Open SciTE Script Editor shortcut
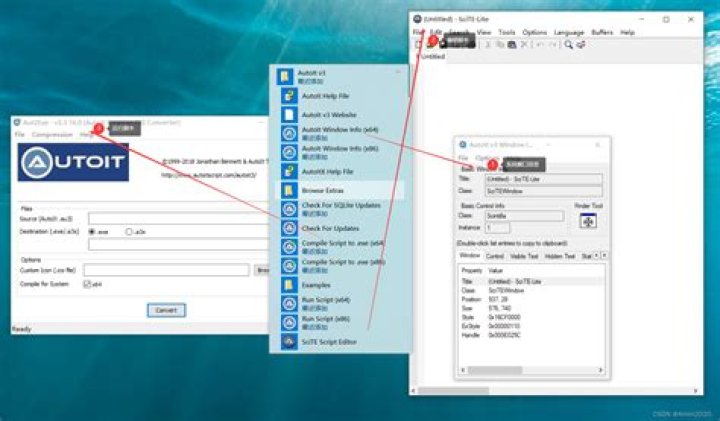Screen dimensions: 720x421 pyautogui.click(x=329, y=342)
